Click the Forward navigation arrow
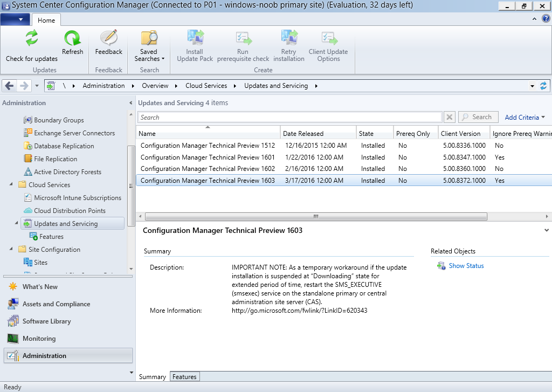Viewport: 552px width, 392px height. click(x=24, y=86)
